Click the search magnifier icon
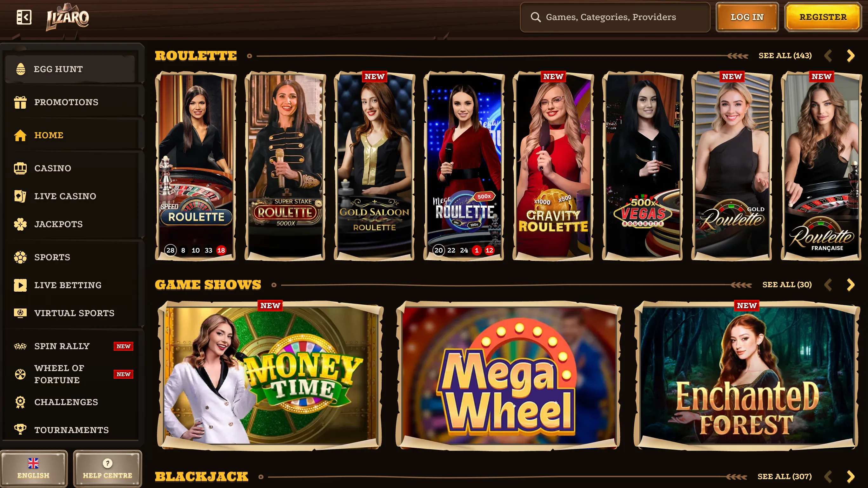 [x=535, y=17]
